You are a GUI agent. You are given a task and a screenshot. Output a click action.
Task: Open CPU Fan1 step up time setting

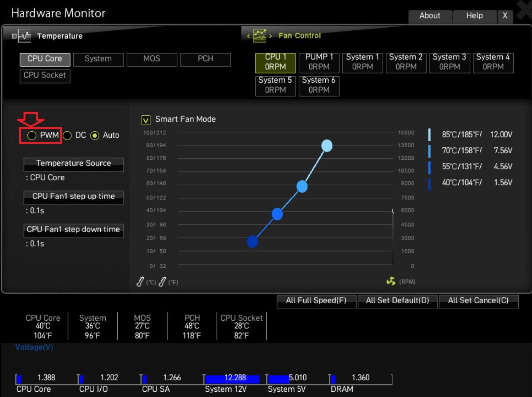tap(74, 197)
